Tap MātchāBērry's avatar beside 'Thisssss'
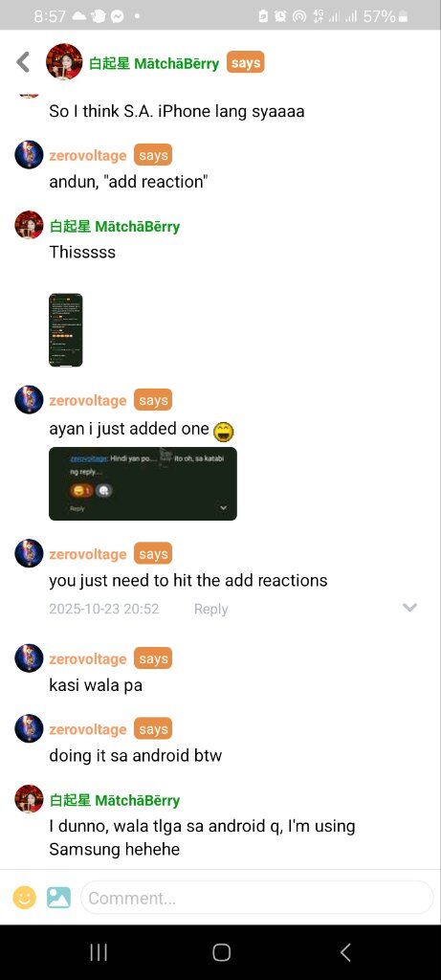This screenshot has width=441, height=980. [29, 225]
